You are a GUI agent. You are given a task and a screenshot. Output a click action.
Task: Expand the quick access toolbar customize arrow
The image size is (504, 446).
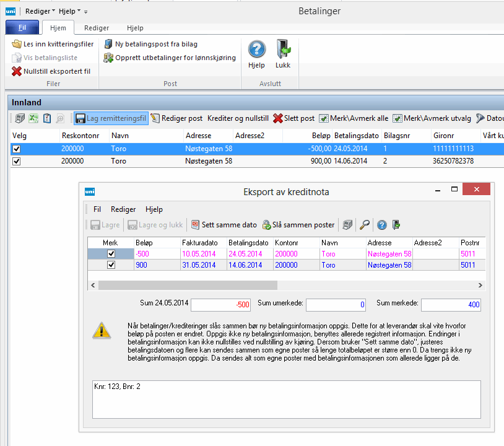pyautogui.click(x=86, y=12)
